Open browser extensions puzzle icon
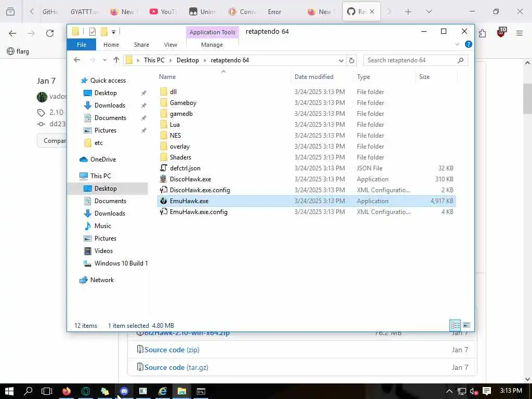This screenshot has width=532, height=399. [x=483, y=33]
